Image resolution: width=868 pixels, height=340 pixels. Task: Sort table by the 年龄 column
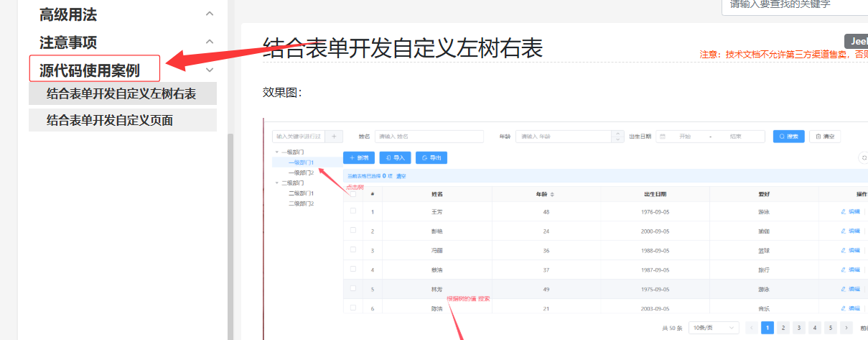tap(551, 194)
